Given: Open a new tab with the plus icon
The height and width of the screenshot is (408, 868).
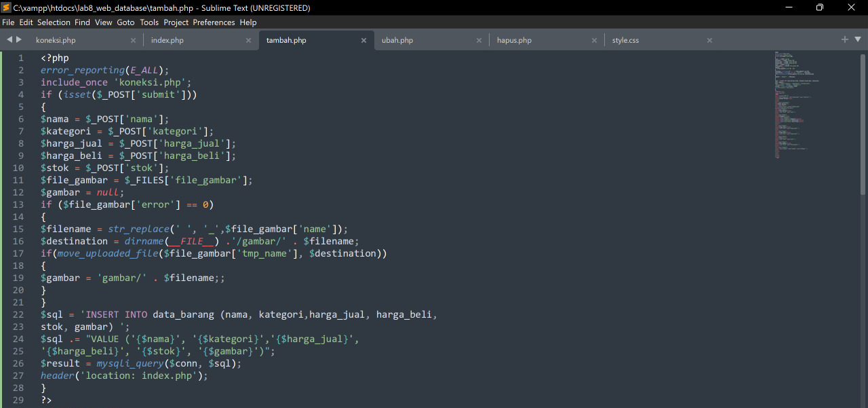Looking at the screenshot, I should (845, 39).
